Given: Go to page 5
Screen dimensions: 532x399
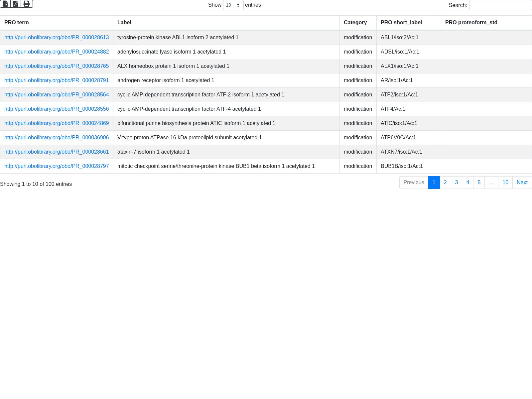Looking at the screenshot, I should 479,183.
